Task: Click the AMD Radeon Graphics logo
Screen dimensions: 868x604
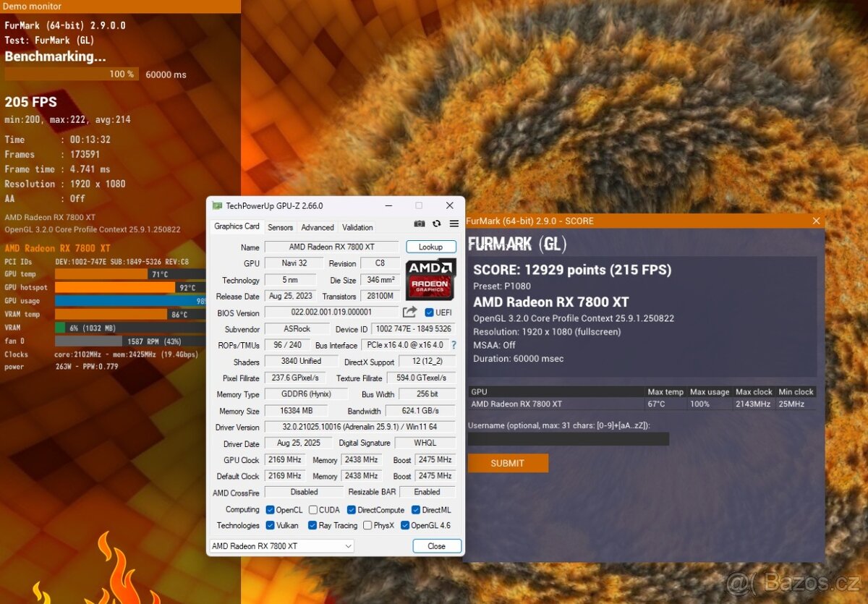Action: tap(430, 285)
